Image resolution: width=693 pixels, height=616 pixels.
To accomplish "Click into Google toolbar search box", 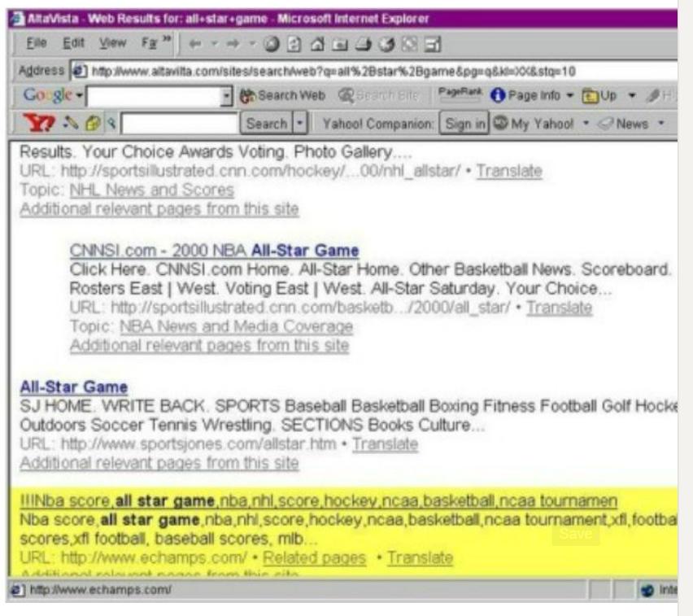I will point(154,96).
